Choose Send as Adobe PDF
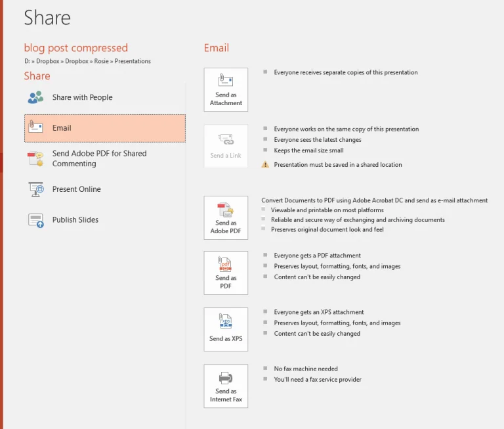The width and height of the screenshot is (504, 429). click(226, 217)
